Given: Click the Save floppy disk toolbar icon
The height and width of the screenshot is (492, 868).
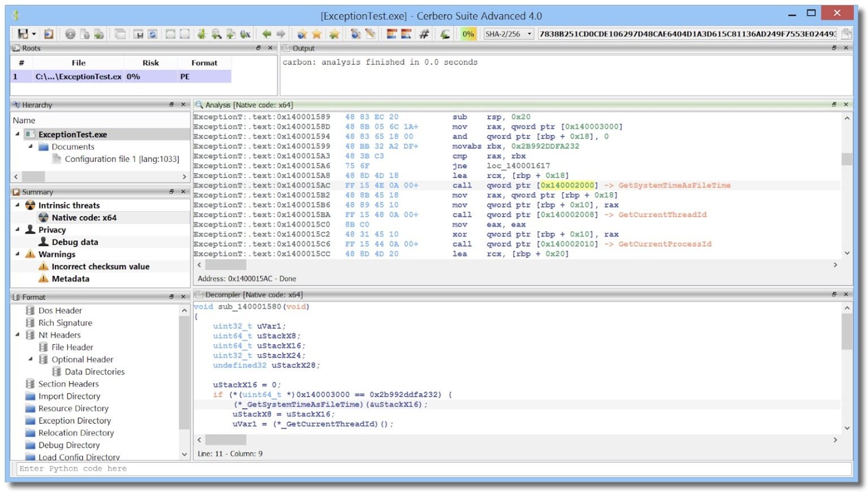Looking at the screenshot, I should tap(23, 34).
